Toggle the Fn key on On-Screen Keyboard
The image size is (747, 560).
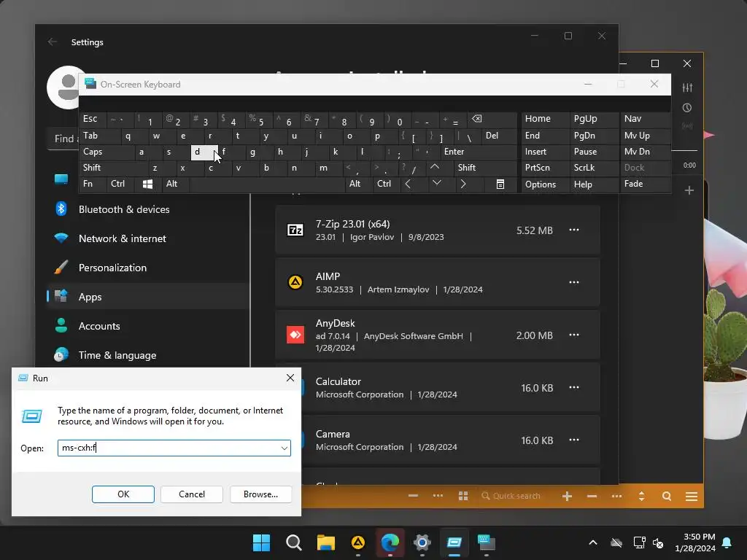[93, 184]
